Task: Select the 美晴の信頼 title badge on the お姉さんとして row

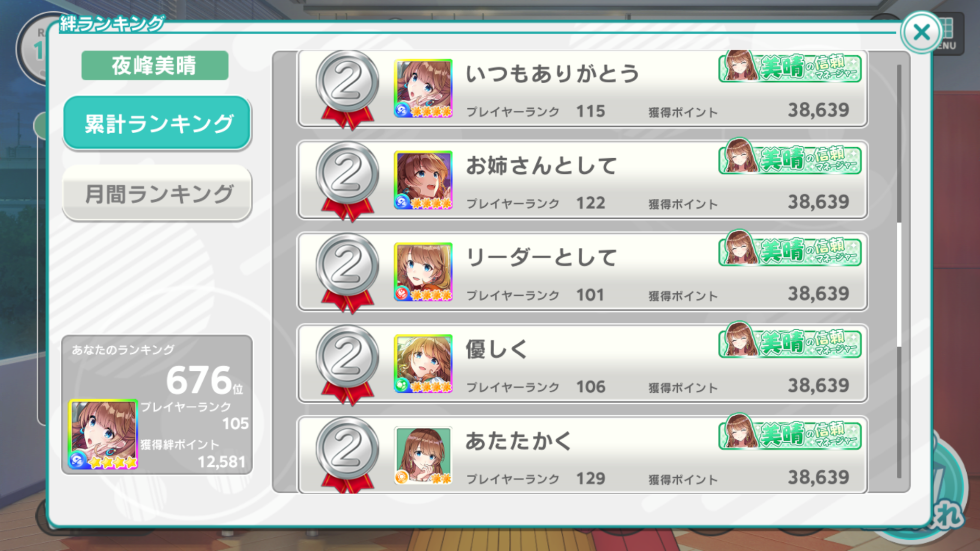Action: [789, 157]
